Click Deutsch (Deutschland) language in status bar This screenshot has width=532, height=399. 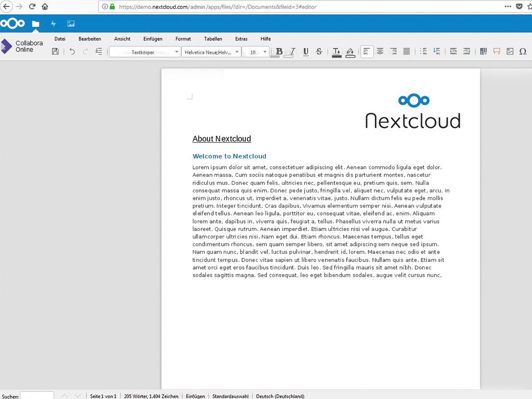point(280,396)
